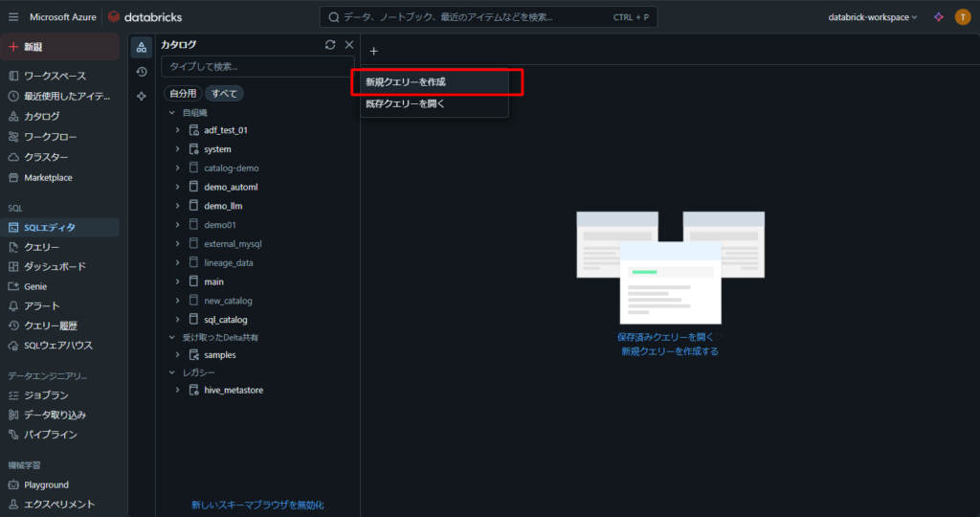Viewport: 980px width, 517px height.
Task: Open the hamburger navigation menu
Action: pyautogui.click(x=13, y=17)
